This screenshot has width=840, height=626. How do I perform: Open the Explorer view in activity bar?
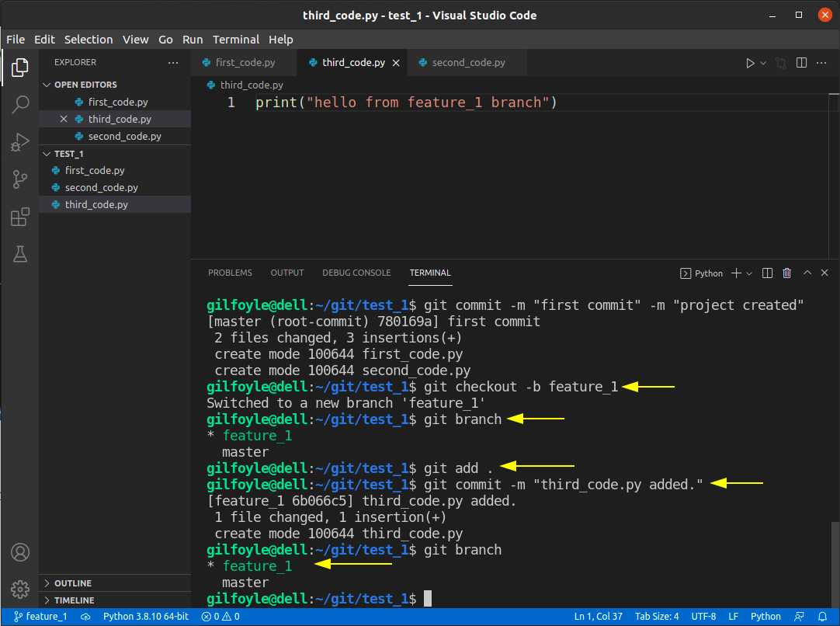20,68
